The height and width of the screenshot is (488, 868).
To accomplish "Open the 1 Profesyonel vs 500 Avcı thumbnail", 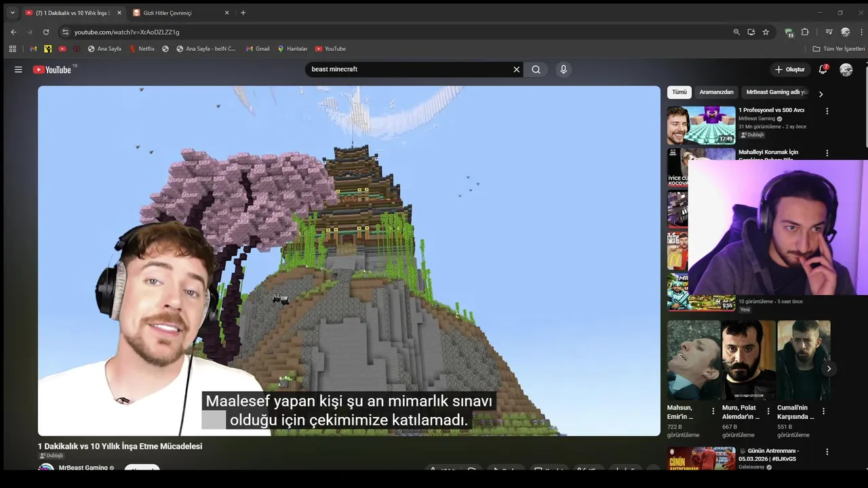I will (x=701, y=125).
